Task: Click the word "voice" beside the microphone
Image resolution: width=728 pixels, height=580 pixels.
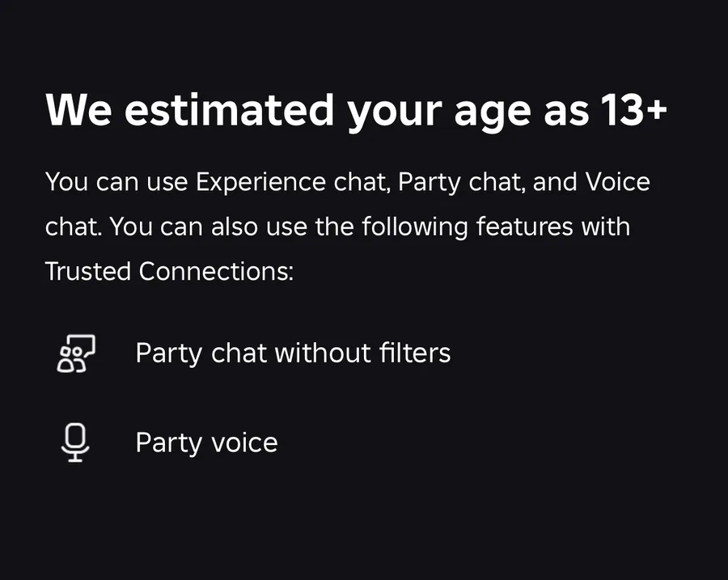Action: (243, 442)
